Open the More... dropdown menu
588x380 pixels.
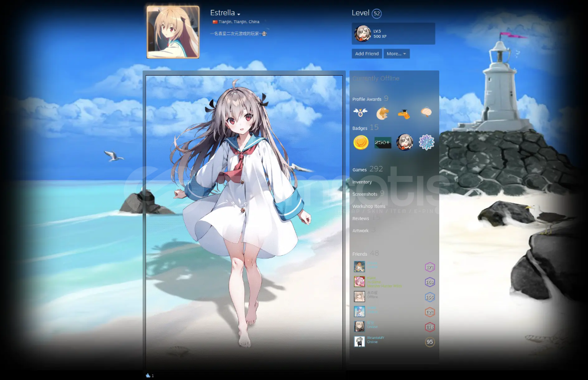396,54
